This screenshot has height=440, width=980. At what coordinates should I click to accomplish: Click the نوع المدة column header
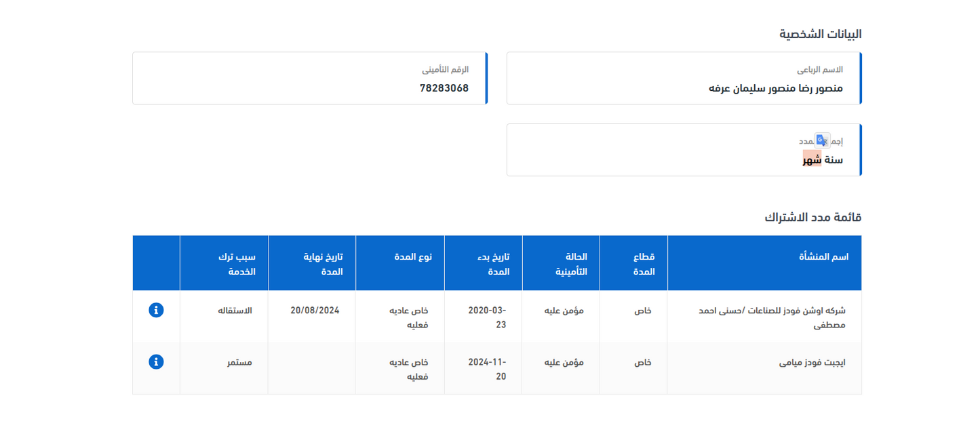click(414, 257)
